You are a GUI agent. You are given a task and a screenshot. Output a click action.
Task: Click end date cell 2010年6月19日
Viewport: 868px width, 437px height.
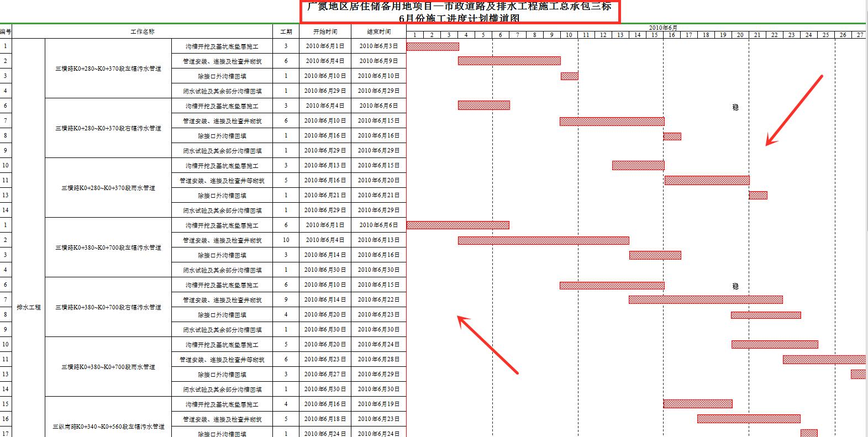click(378, 404)
